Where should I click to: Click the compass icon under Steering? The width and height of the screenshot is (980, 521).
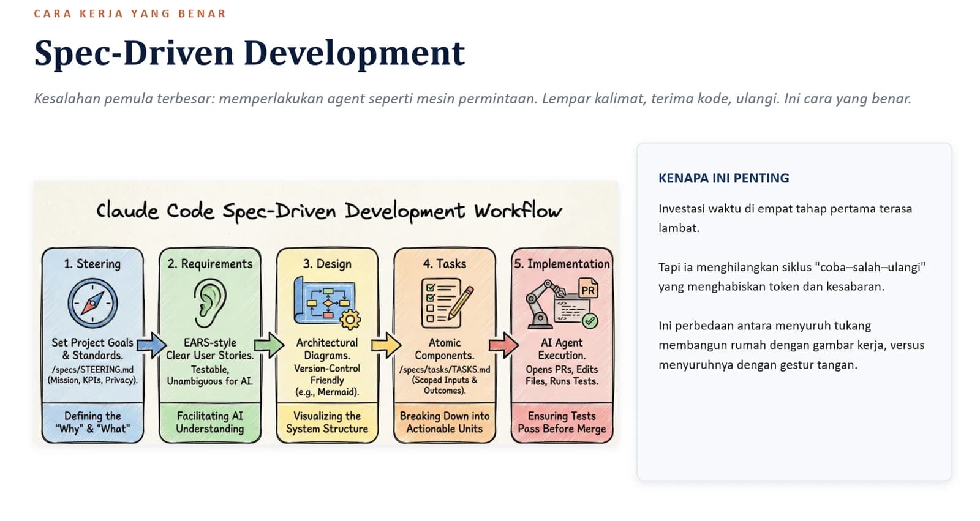(x=92, y=303)
